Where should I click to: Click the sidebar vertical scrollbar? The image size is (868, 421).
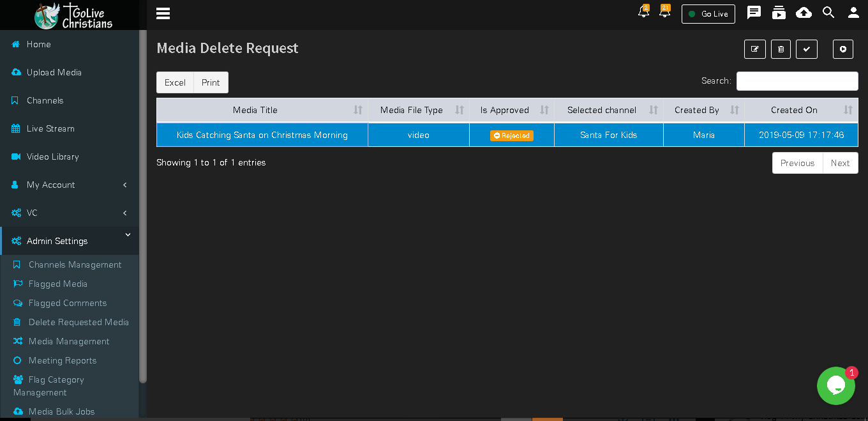click(143, 206)
